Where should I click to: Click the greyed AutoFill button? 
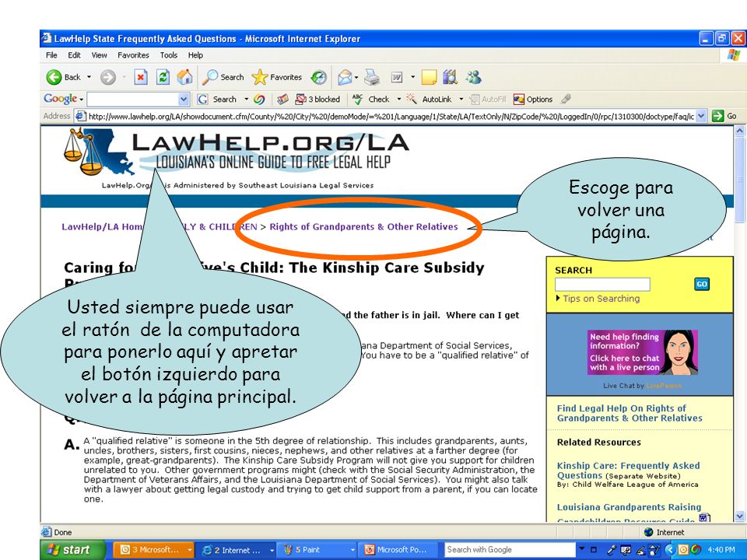tap(487, 99)
